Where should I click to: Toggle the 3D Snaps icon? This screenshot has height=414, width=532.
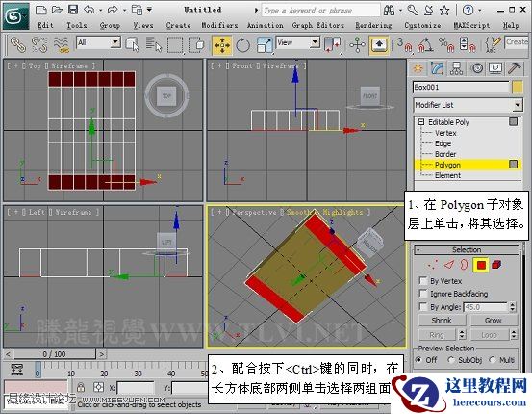pyautogui.click(x=405, y=45)
